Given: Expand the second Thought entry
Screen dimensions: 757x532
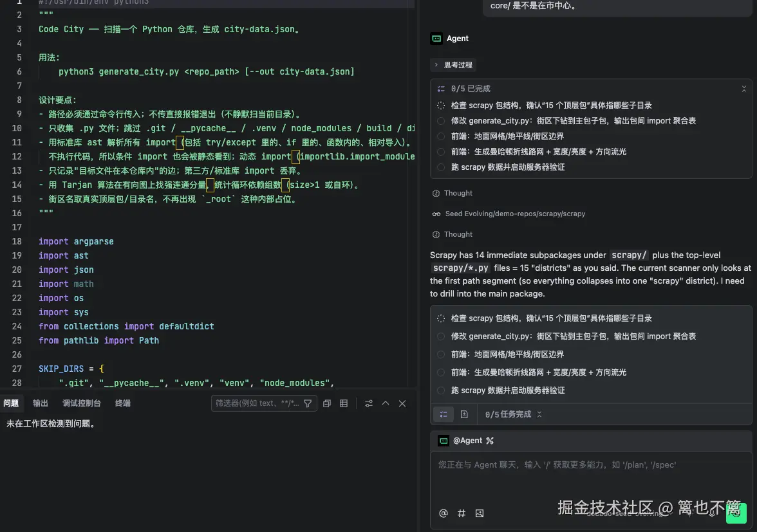Looking at the screenshot, I should (453, 234).
